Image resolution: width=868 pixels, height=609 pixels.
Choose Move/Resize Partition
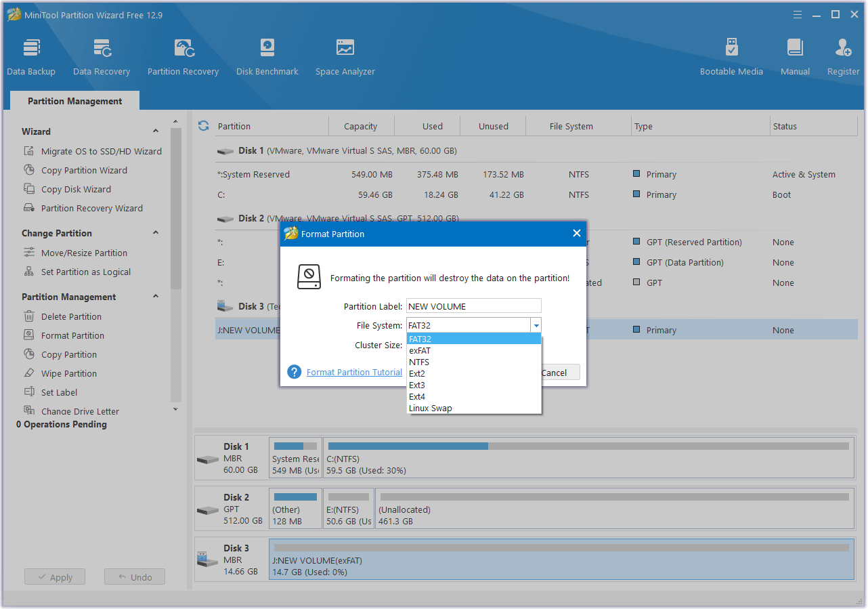pyautogui.click(x=76, y=253)
